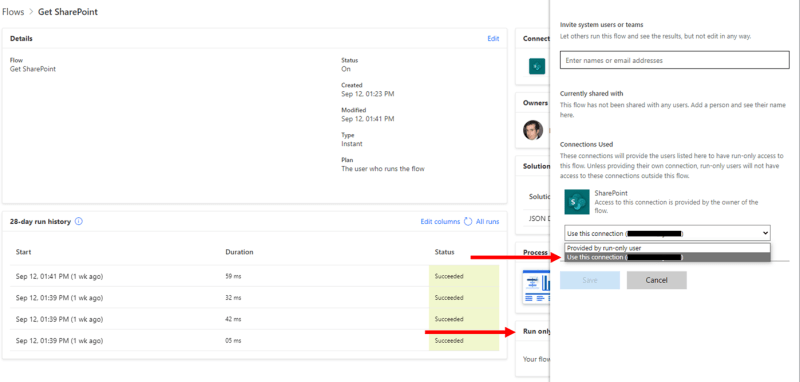The height and width of the screenshot is (382, 800).
Task: Open the All runs link
Action: pyautogui.click(x=487, y=222)
